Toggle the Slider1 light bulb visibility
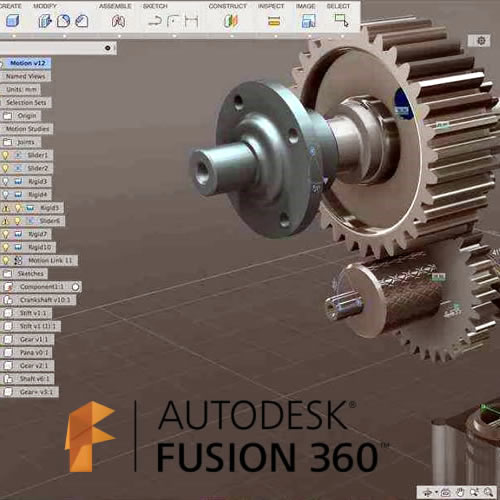 tap(6, 155)
